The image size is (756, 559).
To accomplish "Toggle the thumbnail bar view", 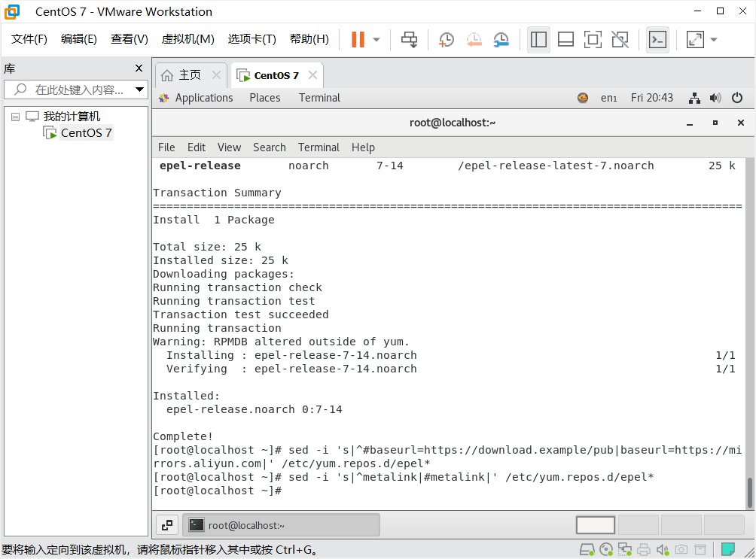I will click(565, 40).
